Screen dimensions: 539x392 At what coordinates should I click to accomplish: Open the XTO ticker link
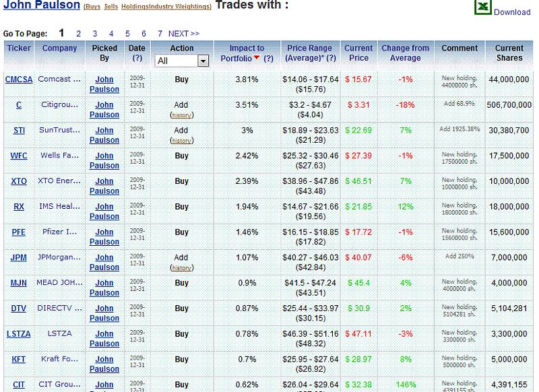click(x=19, y=181)
